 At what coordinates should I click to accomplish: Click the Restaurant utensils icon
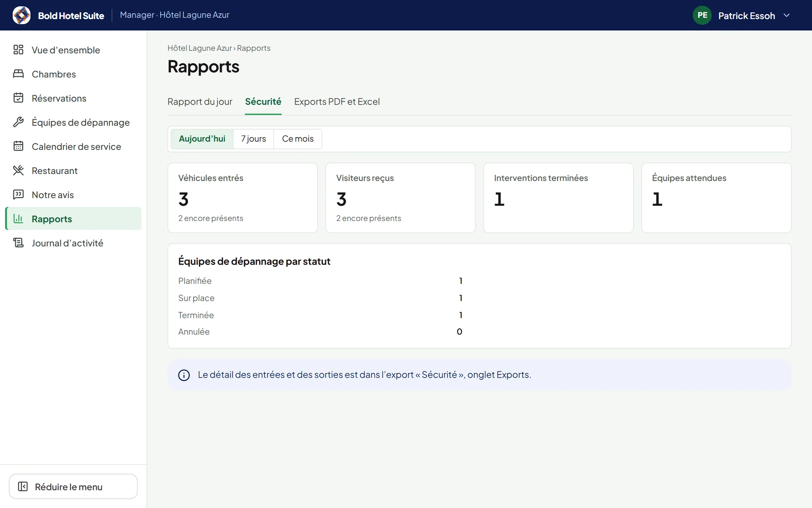pos(18,170)
